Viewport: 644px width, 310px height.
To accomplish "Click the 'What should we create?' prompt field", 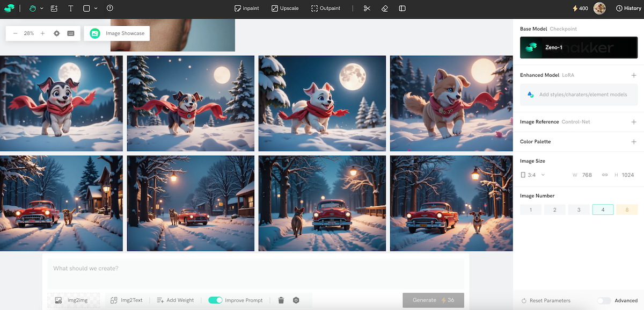I will 255,273.
